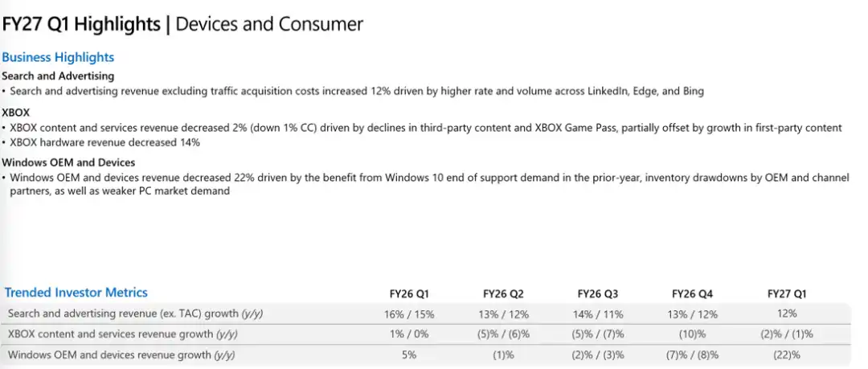Screen dimensions: 868x369
Task: Click the 16% / 15% cell
Action: [x=409, y=314]
